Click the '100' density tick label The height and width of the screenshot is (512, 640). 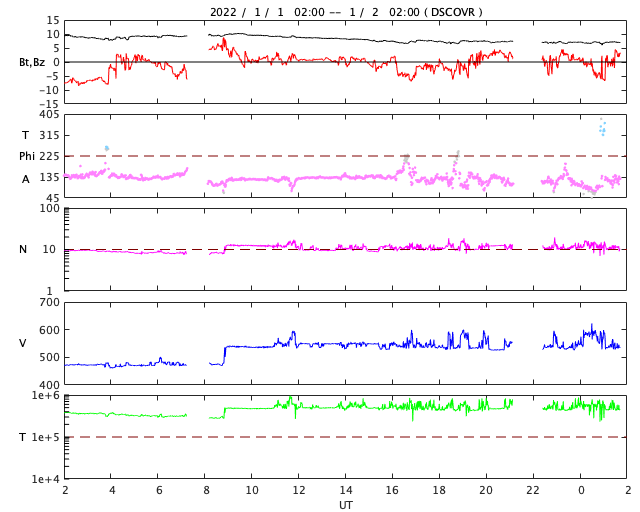tap(49, 208)
